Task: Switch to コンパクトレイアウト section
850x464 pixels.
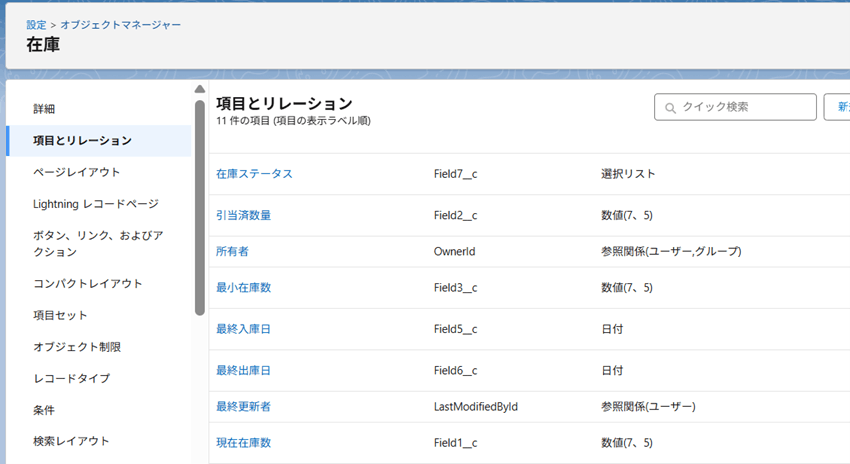Action: click(87, 283)
